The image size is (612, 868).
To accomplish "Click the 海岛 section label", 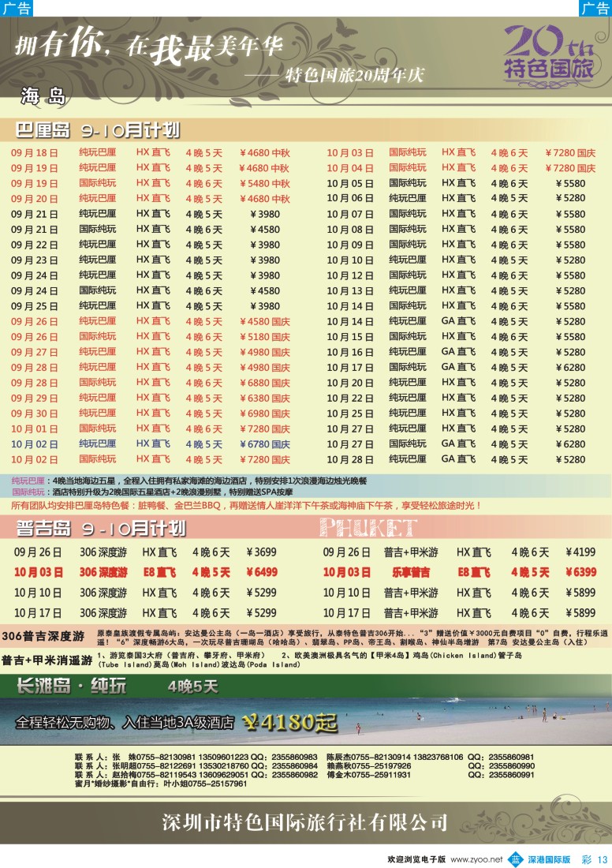I will tap(43, 96).
